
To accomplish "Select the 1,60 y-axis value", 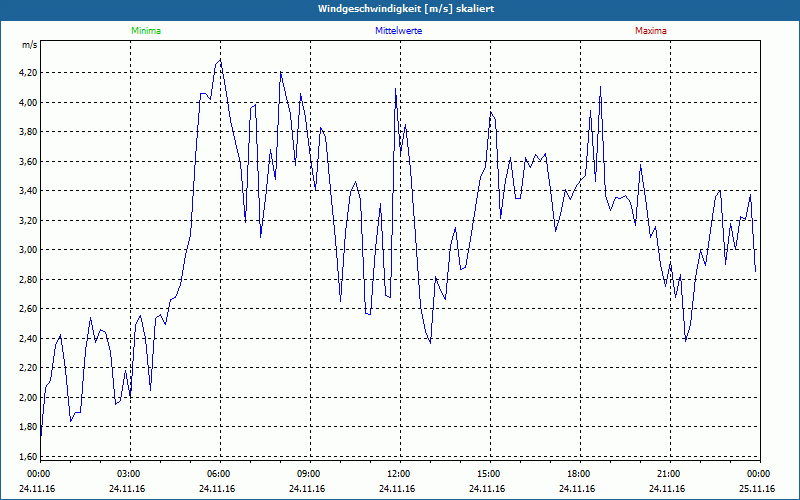I will pos(28,456).
